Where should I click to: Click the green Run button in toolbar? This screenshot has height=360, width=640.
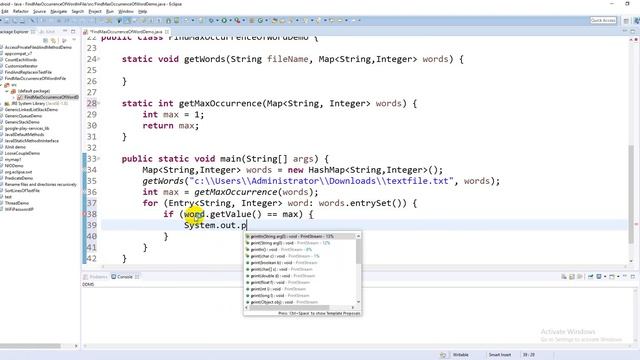point(224,20)
